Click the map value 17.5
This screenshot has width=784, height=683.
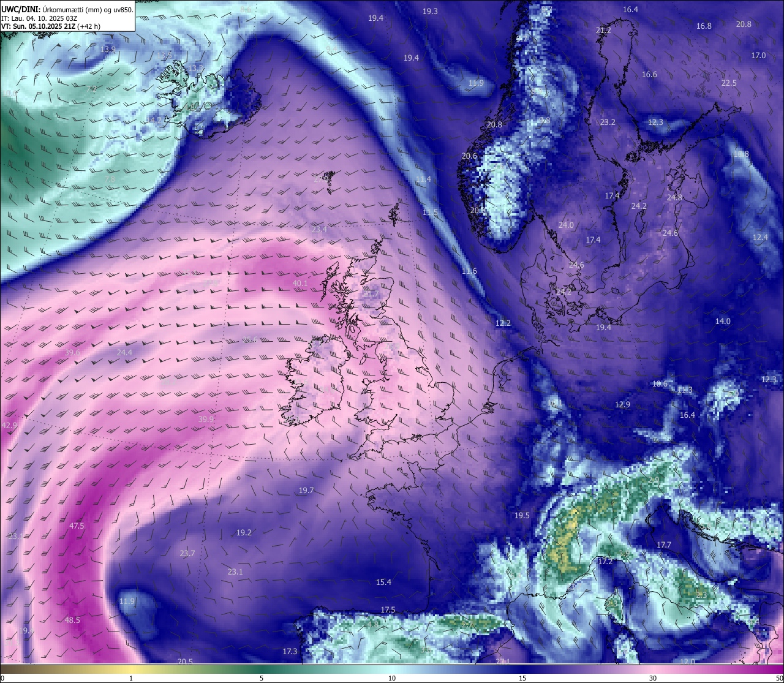pyautogui.click(x=388, y=609)
